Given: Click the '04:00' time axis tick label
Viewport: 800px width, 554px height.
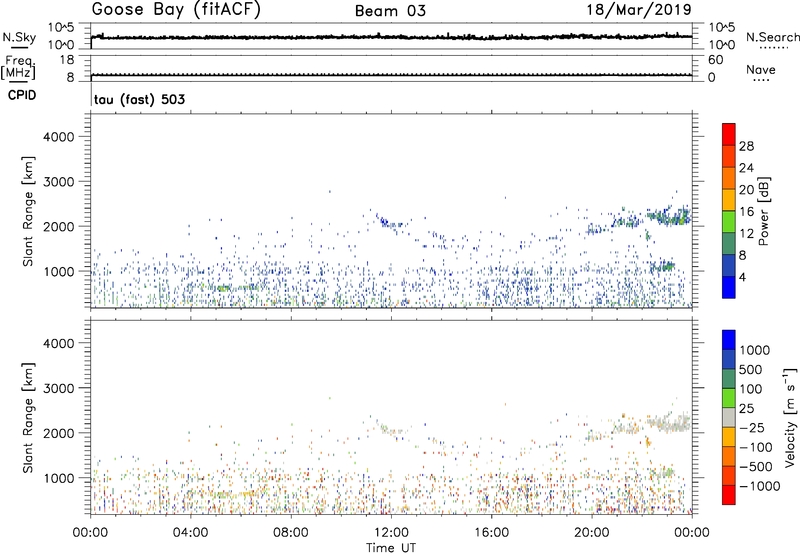Looking at the screenshot, I should [x=191, y=533].
